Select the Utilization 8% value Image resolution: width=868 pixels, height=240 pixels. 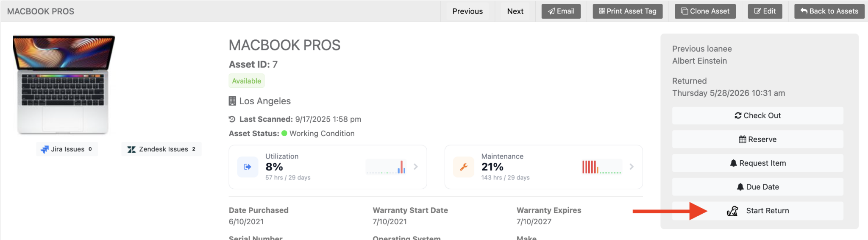(274, 167)
